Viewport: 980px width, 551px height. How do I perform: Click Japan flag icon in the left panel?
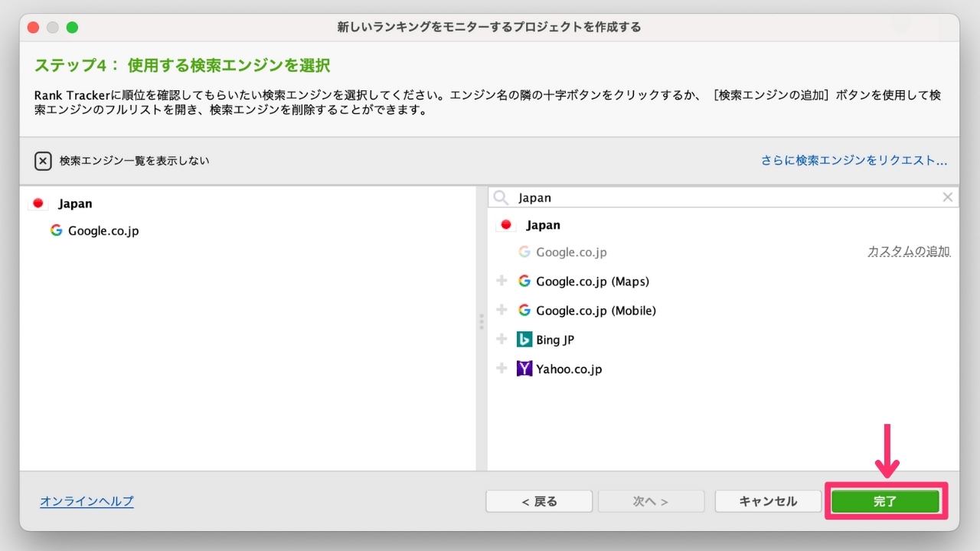(38, 204)
